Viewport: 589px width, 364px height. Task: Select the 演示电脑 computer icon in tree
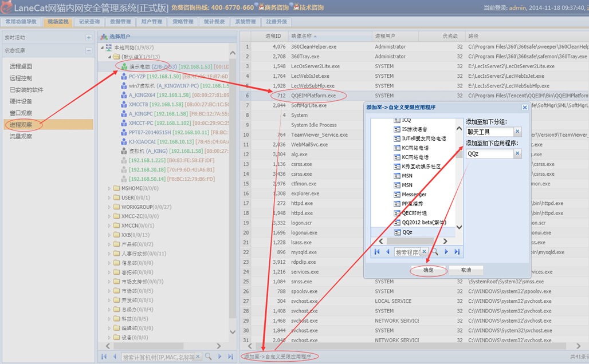[123, 66]
